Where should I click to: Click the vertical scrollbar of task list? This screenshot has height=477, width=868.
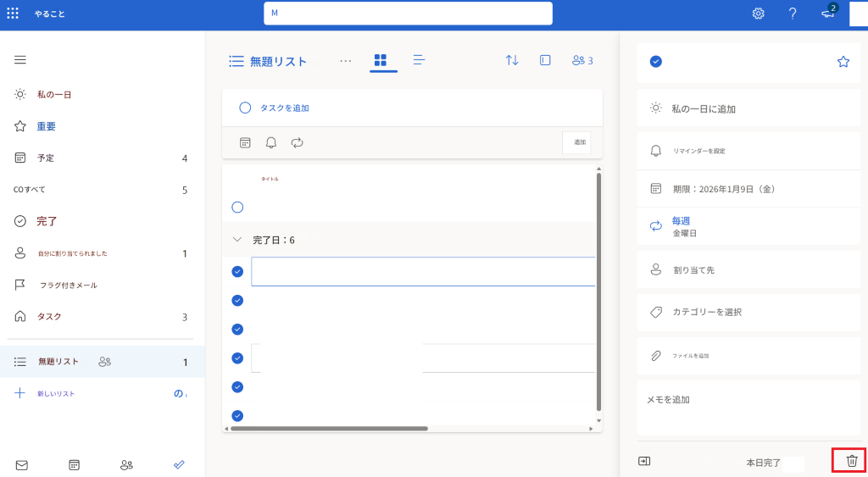tap(599, 291)
